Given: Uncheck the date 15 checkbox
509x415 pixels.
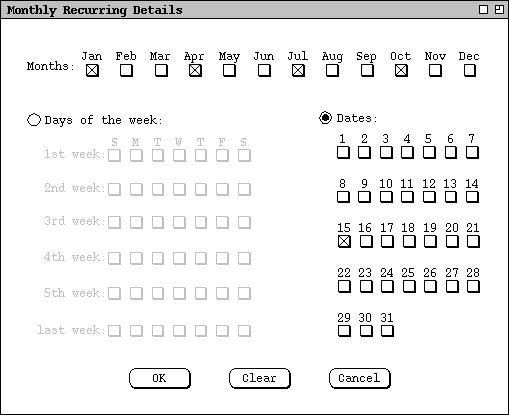Looking at the screenshot, I should pos(344,241).
